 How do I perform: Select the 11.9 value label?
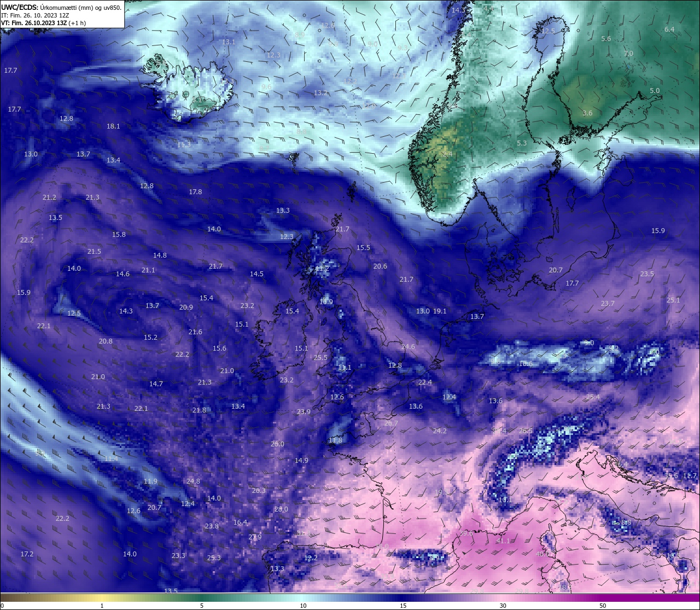[x=150, y=481]
